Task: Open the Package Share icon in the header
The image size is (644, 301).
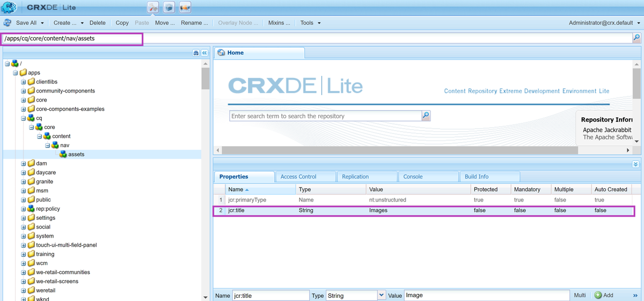Action: [x=184, y=8]
